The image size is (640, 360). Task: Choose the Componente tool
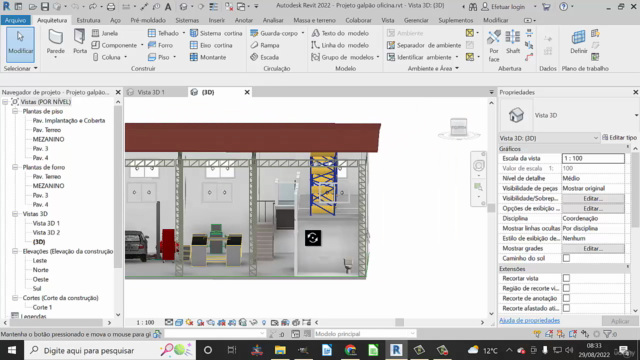pos(114,45)
